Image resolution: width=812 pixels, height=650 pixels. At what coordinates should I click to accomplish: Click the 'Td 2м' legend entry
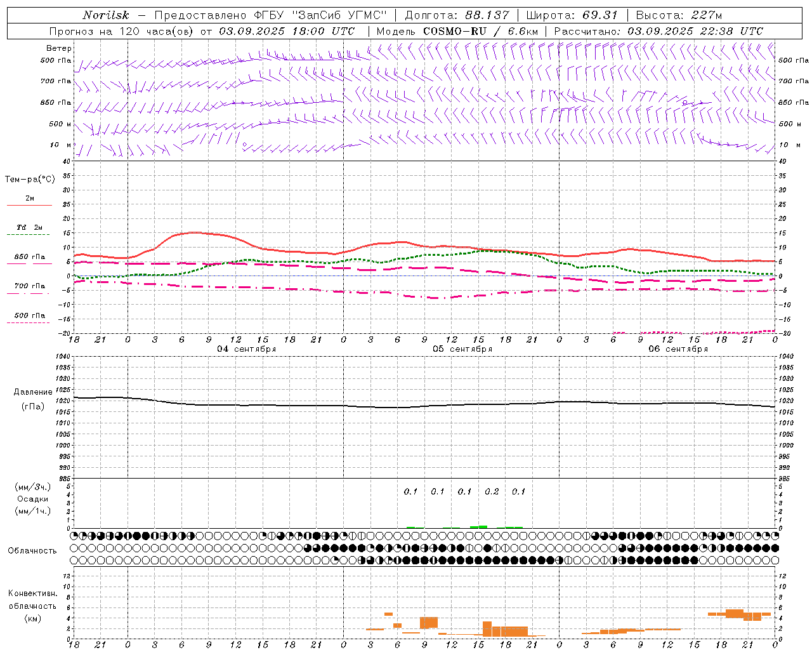tap(29, 227)
